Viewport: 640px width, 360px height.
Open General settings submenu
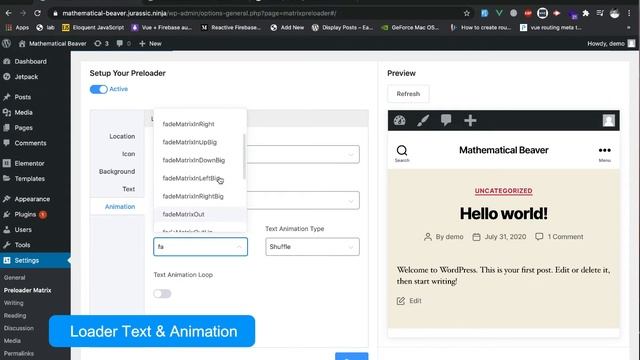point(15,278)
